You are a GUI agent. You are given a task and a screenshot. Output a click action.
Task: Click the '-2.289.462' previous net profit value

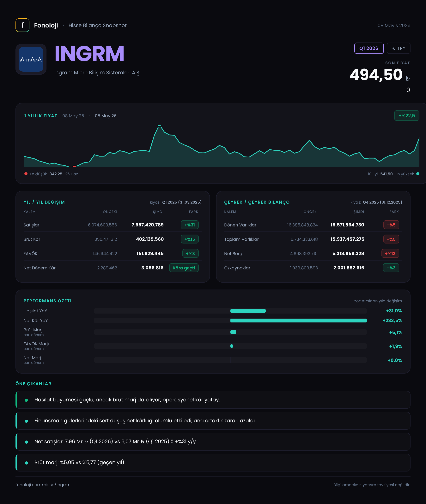point(106,268)
